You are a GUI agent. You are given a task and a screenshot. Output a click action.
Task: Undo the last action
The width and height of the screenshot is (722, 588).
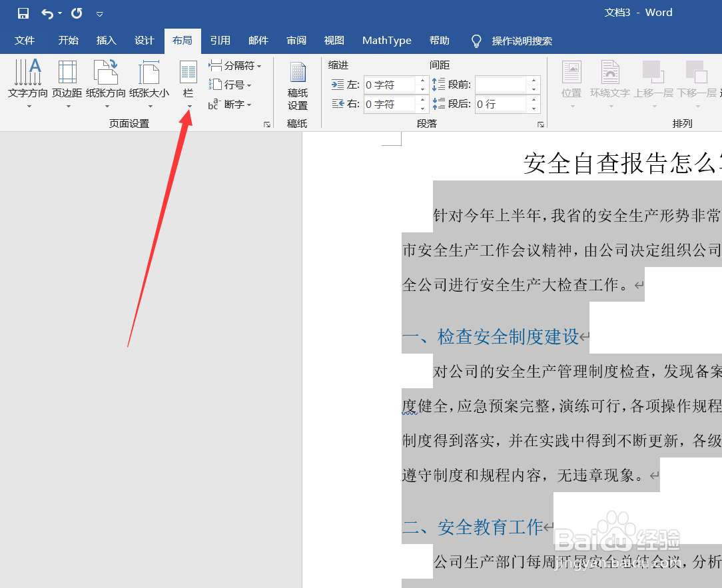(x=47, y=13)
